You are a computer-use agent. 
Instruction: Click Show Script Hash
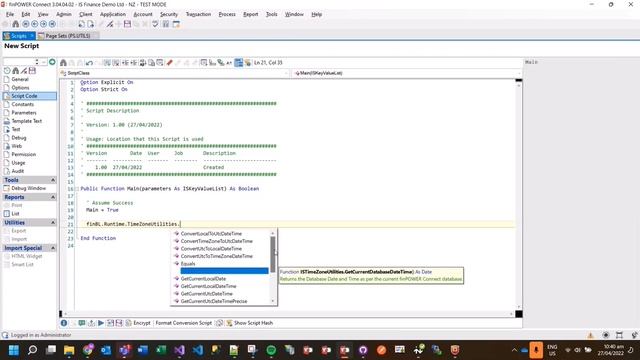click(249, 323)
